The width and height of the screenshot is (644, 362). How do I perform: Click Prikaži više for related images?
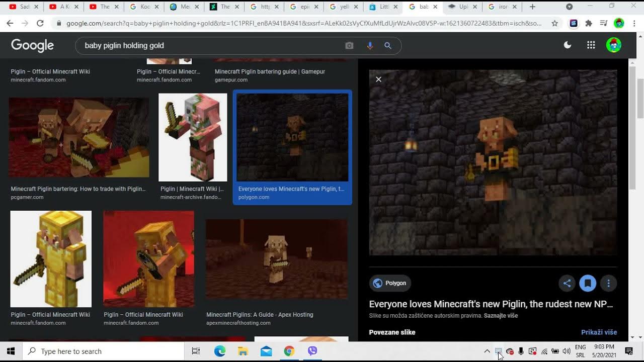pyautogui.click(x=599, y=332)
